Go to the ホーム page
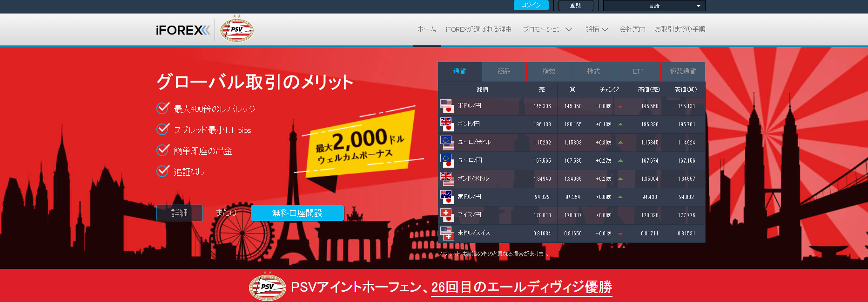The image size is (868, 302). pyautogui.click(x=427, y=29)
